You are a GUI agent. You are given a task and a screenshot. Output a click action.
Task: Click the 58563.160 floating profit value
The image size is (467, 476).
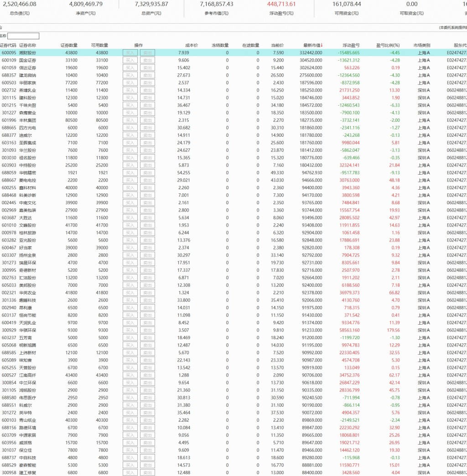349,330
